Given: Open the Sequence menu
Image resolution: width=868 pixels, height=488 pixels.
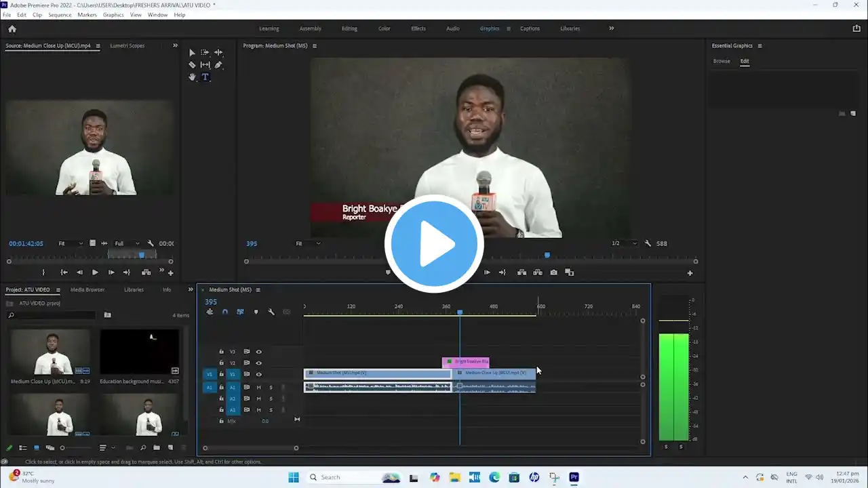Looking at the screenshot, I should [x=60, y=15].
